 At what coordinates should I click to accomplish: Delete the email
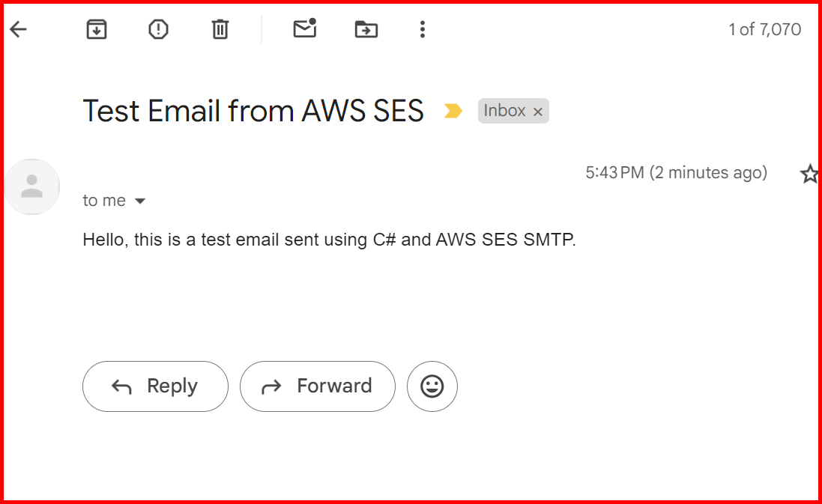219,29
